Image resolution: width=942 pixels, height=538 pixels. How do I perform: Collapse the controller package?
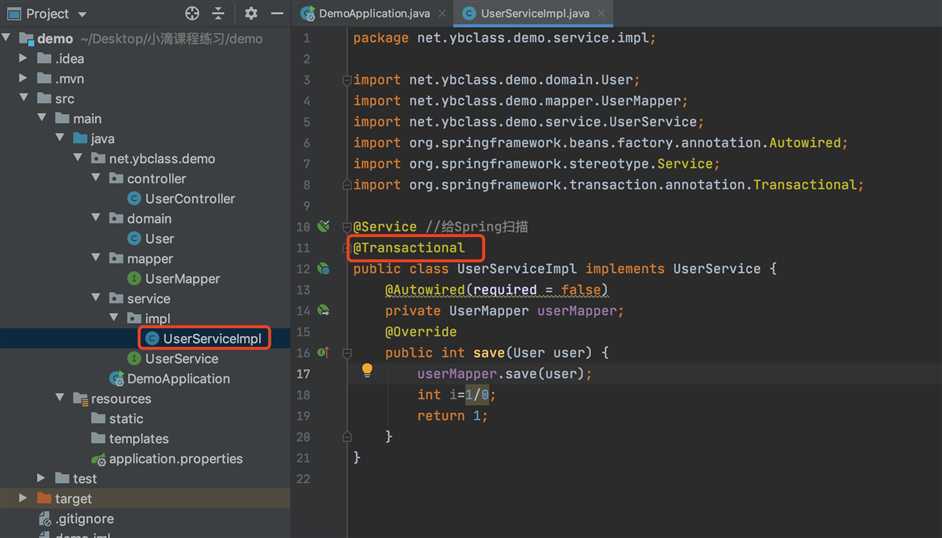coord(96,178)
